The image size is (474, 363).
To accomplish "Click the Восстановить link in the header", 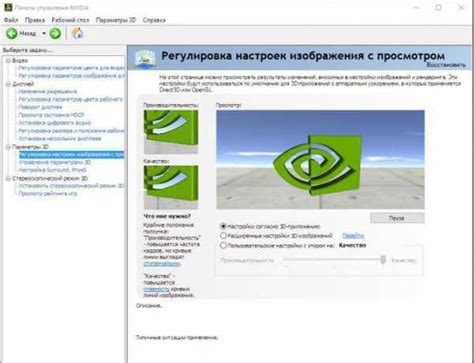I will coord(446,65).
